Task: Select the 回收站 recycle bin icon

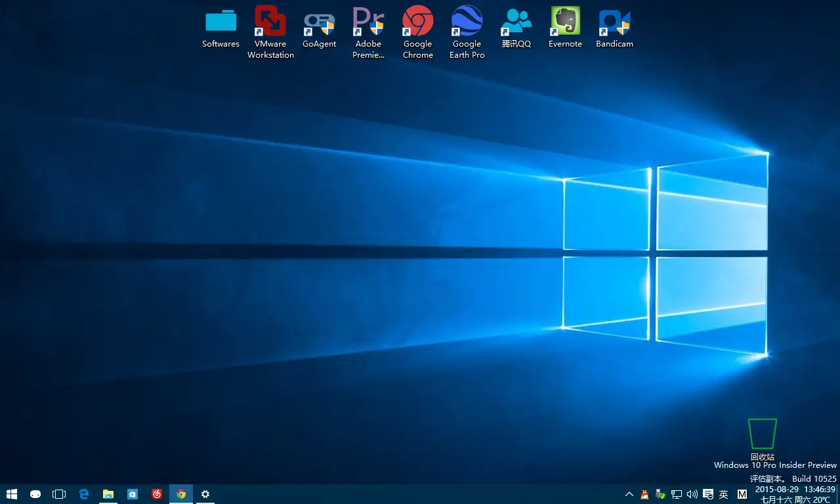Action: click(x=763, y=440)
